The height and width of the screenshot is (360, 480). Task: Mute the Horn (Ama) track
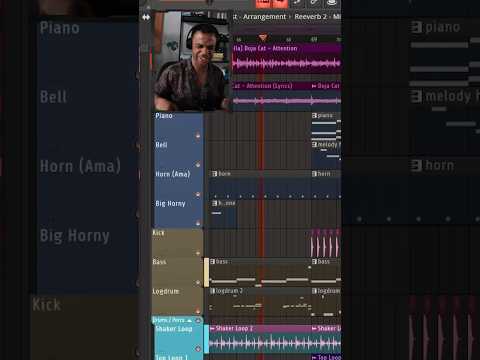(198, 194)
